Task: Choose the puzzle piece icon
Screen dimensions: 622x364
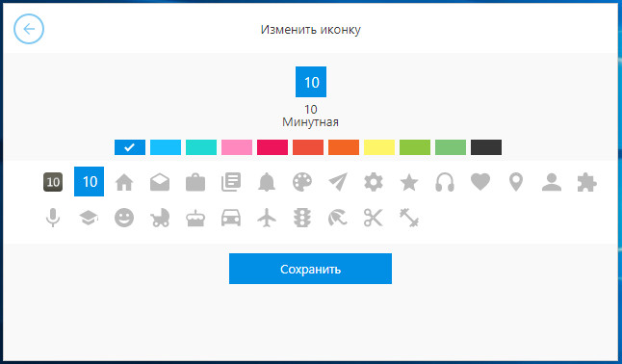Action: [587, 183]
